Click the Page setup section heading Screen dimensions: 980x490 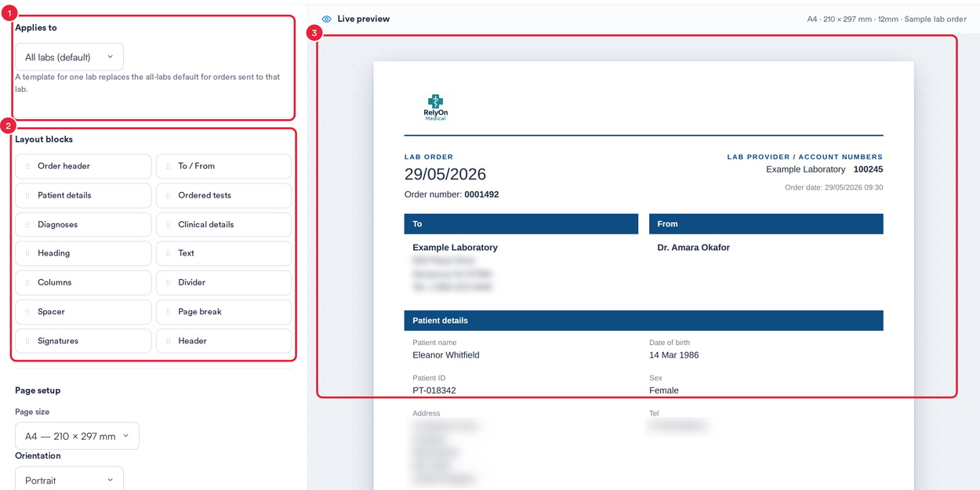[38, 390]
